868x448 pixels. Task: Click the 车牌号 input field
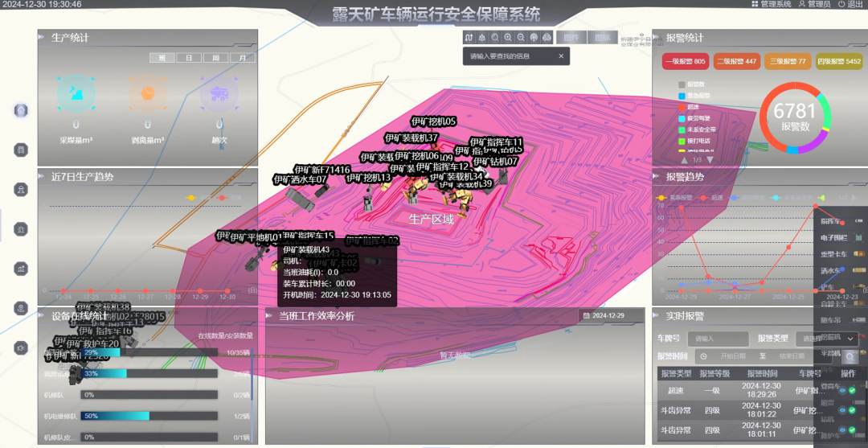[719, 339]
